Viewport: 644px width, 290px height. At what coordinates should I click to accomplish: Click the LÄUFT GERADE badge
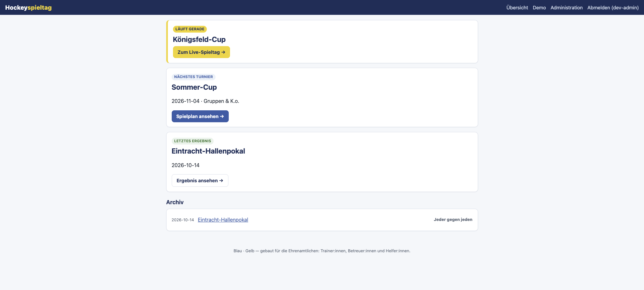[x=190, y=29]
